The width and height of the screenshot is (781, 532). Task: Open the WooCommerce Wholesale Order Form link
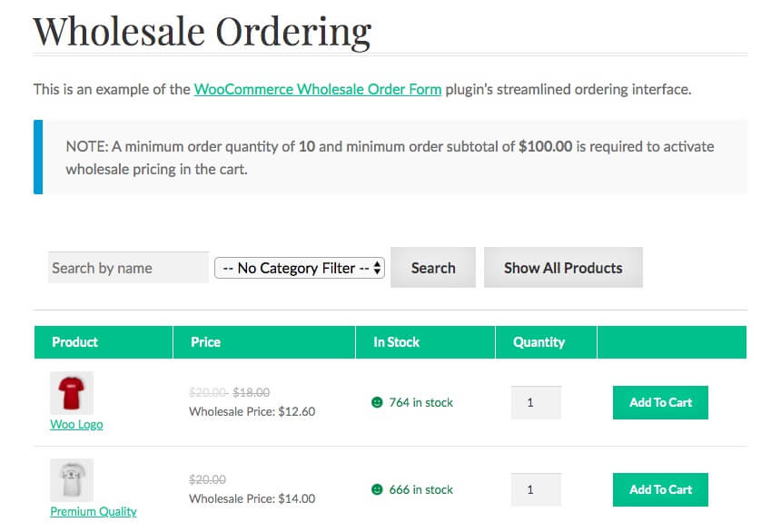pos(318,89)
